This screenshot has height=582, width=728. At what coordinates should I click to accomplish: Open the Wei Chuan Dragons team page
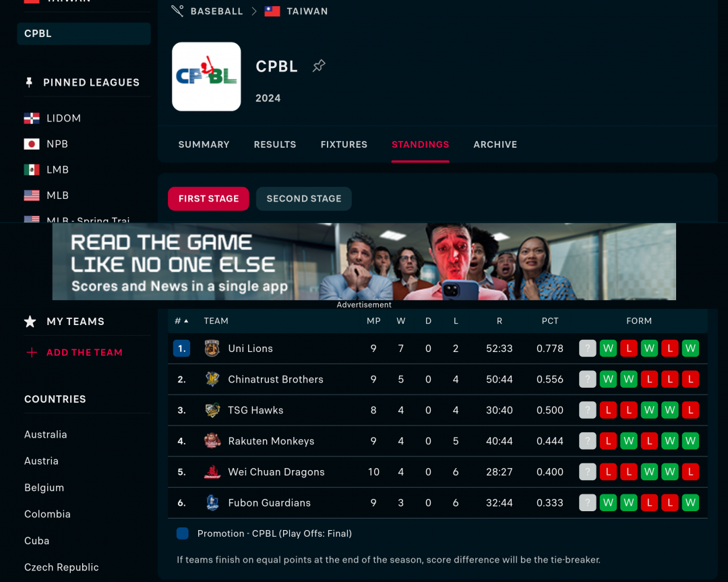(276, 472)
